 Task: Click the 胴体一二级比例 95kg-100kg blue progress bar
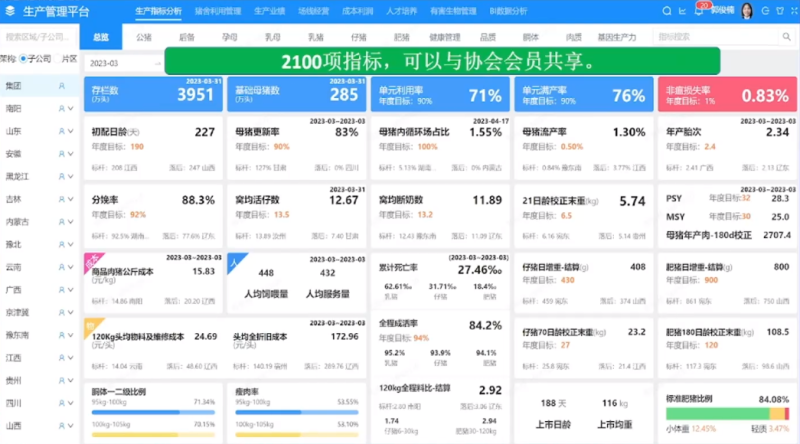153,412
